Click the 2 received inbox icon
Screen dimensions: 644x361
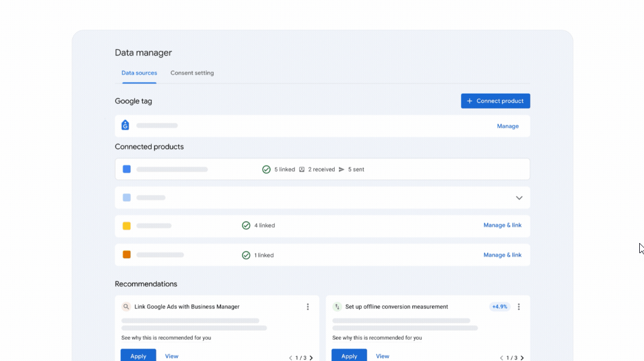[x=302, y=170]
